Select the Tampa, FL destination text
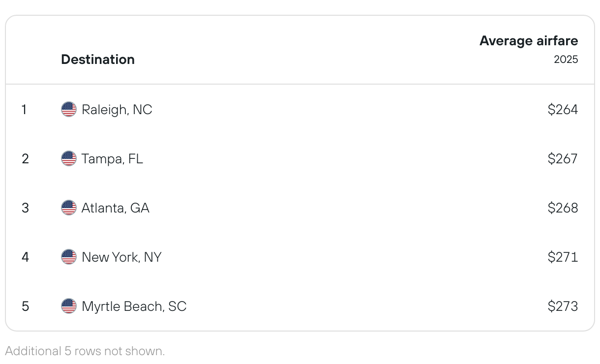 (112, 158)
